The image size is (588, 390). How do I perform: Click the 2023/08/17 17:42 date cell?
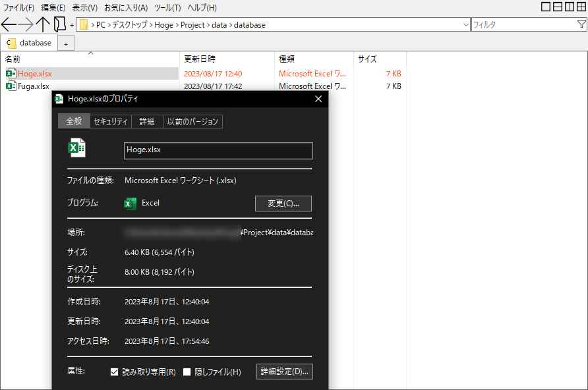pyautogui.click(x=213, y=86)
